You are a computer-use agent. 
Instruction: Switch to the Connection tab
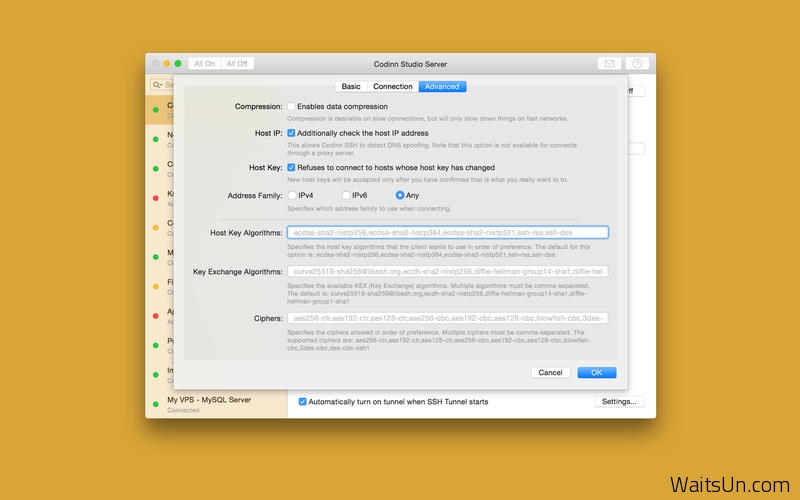[x=393, y=87]
